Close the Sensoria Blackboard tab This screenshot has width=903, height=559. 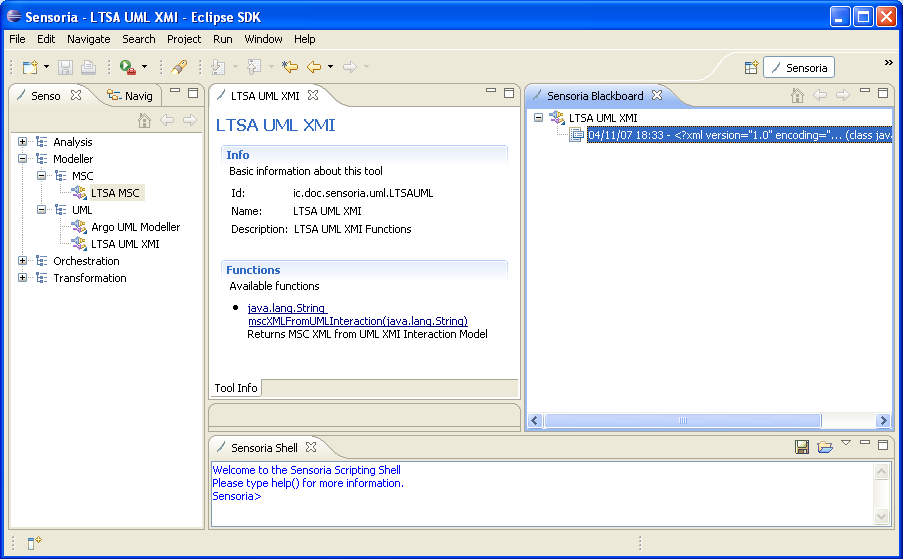coord(657,95)
